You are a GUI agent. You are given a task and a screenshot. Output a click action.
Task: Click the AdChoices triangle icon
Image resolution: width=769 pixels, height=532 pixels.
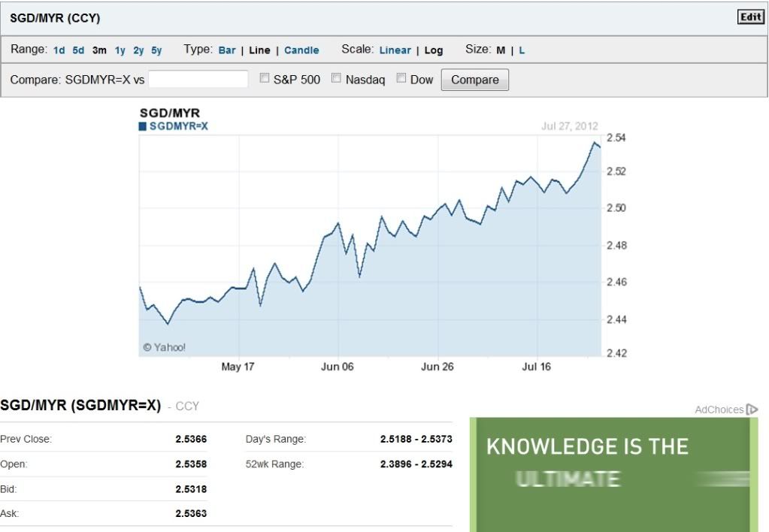[752, 410]
